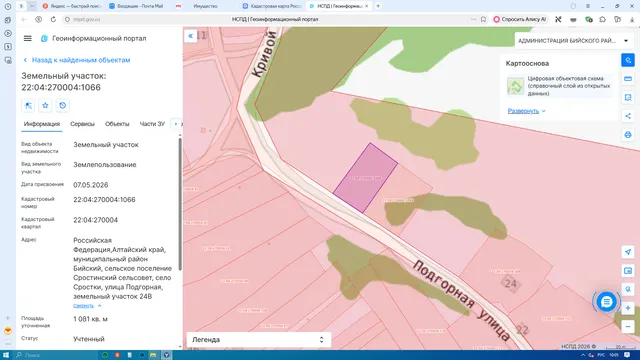The width and height of the screenshot is (640, 360).
Task: Click the browser address bar nspd.gov.ru
Action: [275, 19]
